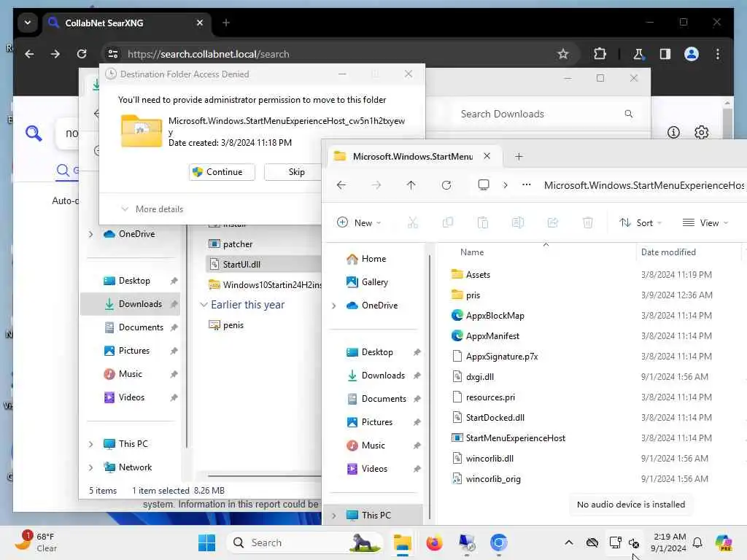Open SearXNG preferences gear icon
This screenshot has width=747, height=560.
[x=701, y=133]
